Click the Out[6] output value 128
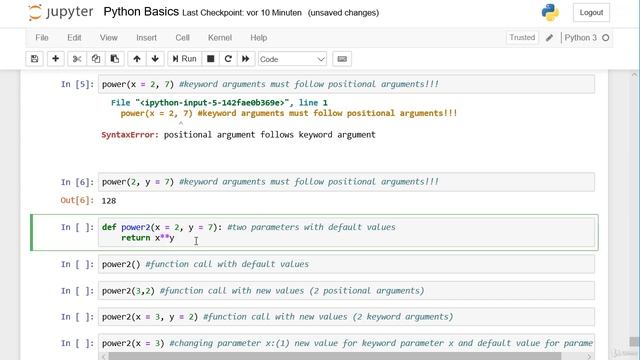Viewport: 640px width, 360px height. pos(109,201)
